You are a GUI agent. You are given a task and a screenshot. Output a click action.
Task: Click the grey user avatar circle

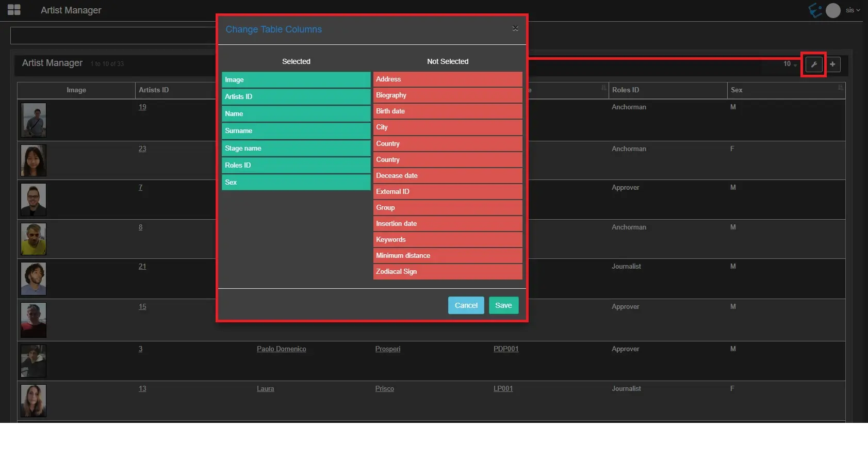click(833, 10)
